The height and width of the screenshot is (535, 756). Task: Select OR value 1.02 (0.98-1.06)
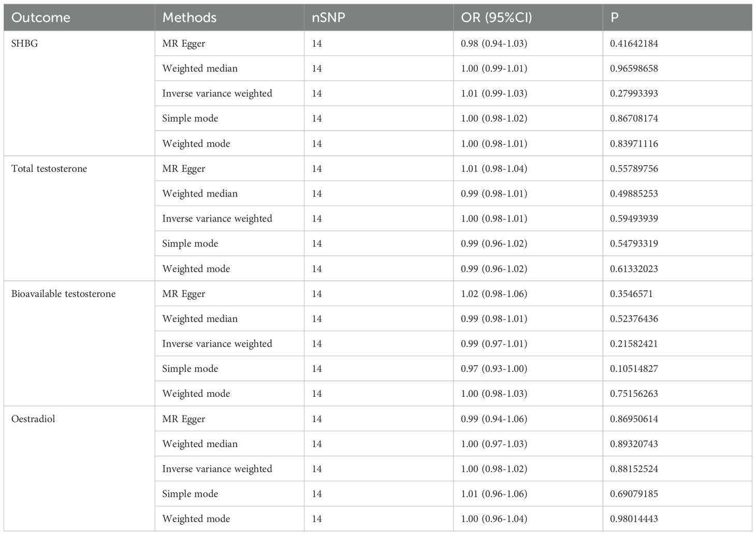coord(494,294)
